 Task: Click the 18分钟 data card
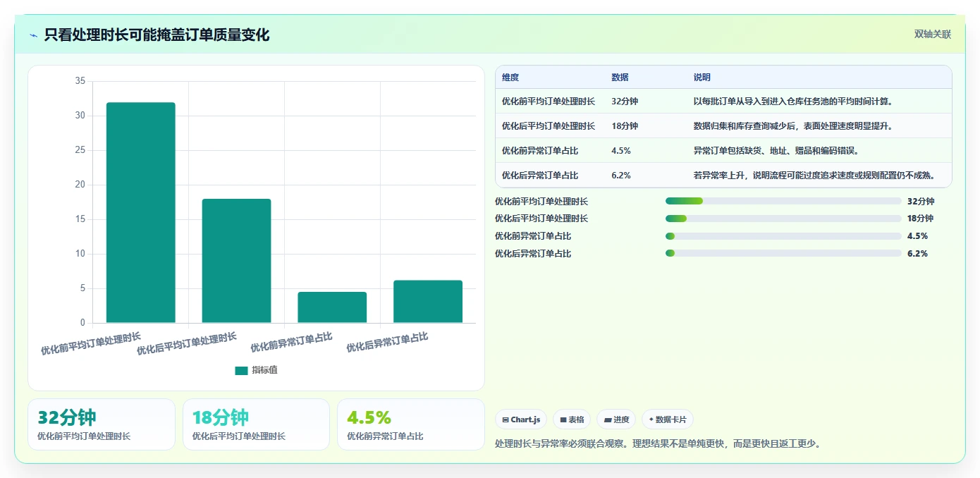click(256, 424)
